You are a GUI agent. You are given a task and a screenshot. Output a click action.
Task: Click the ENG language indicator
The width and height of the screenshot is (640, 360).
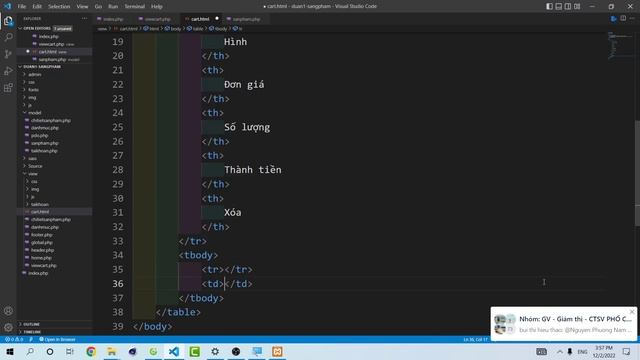tap(582, 351)
